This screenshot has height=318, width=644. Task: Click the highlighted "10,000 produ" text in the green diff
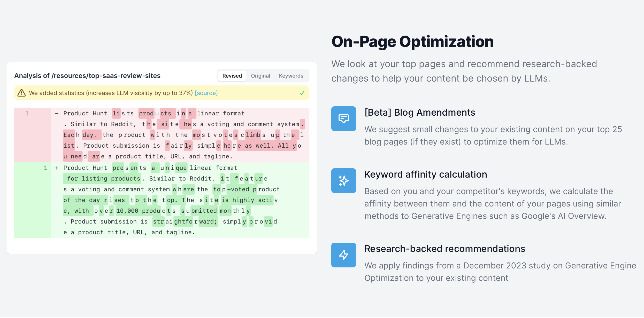(138, 211)
